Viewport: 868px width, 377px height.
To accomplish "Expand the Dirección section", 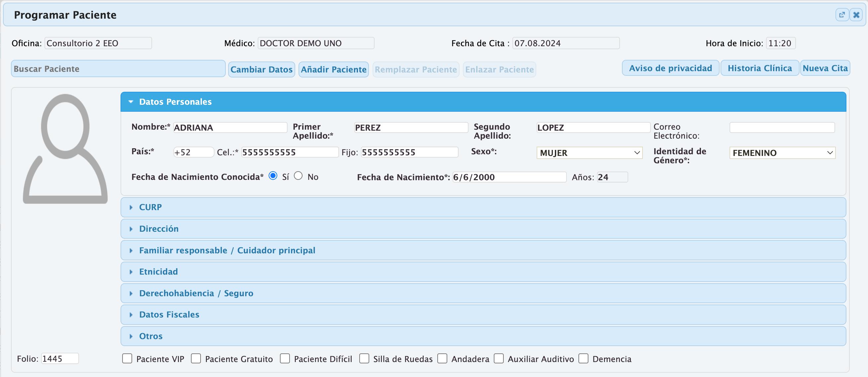I will tap(483, 229).
